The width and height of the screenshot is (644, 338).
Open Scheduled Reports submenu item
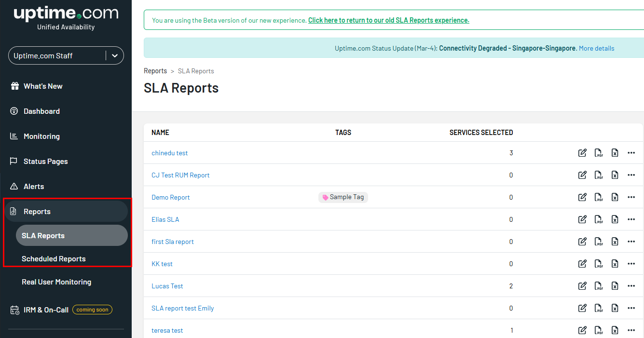[54, 259]
